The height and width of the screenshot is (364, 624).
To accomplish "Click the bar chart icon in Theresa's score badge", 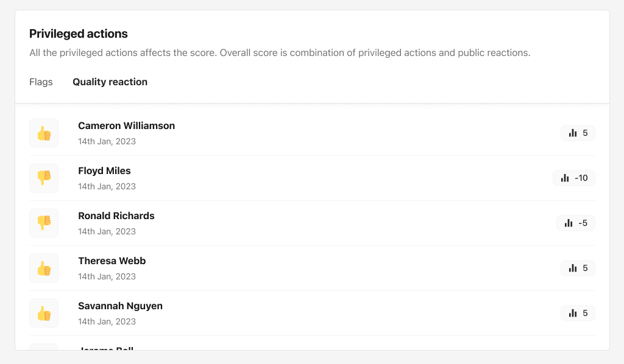I will 573,268.
